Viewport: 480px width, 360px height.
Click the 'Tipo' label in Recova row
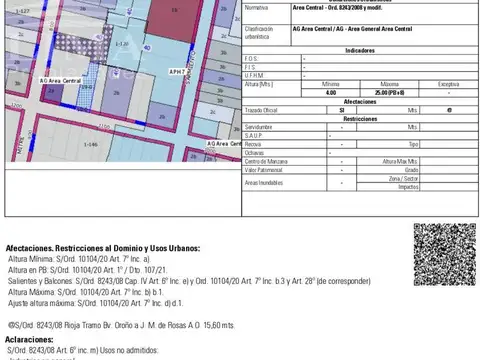pyautogui.click(x=413, y=144)
